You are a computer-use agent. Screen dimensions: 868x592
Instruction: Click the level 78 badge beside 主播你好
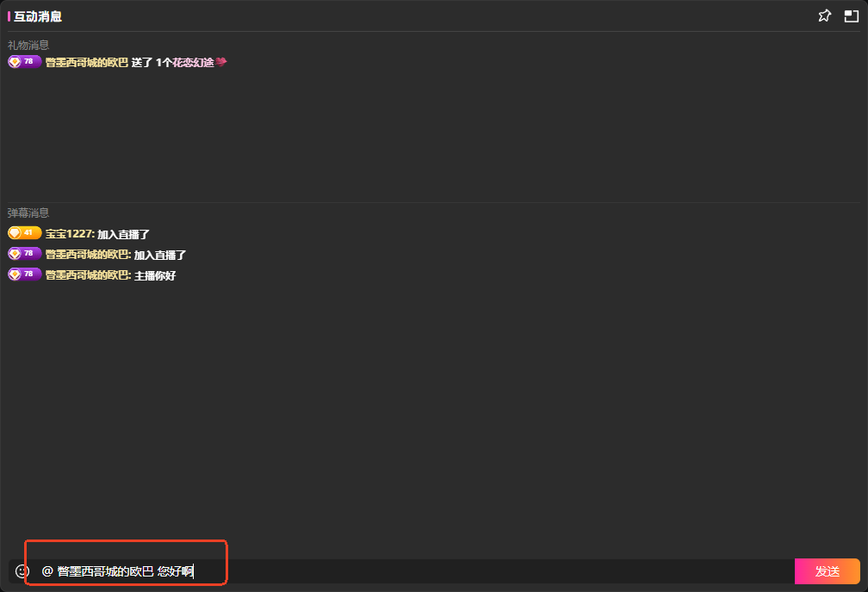tap(24, 274)
